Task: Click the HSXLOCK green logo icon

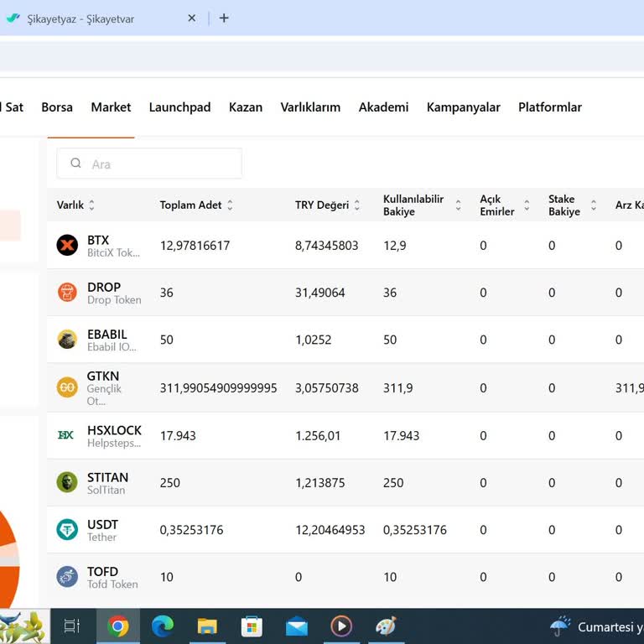Action: [65, 435]
